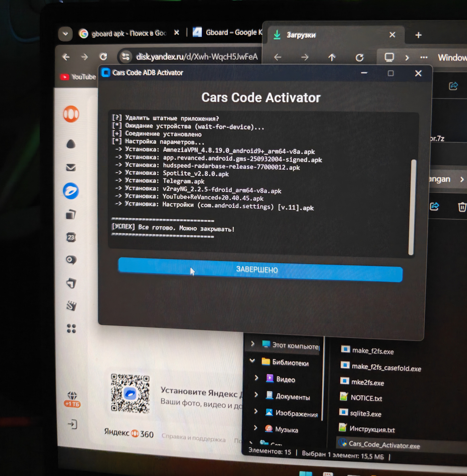This screenshot has height=476, width=467.
Task: Expand the Документы library node
Action: tap(256, 394)
